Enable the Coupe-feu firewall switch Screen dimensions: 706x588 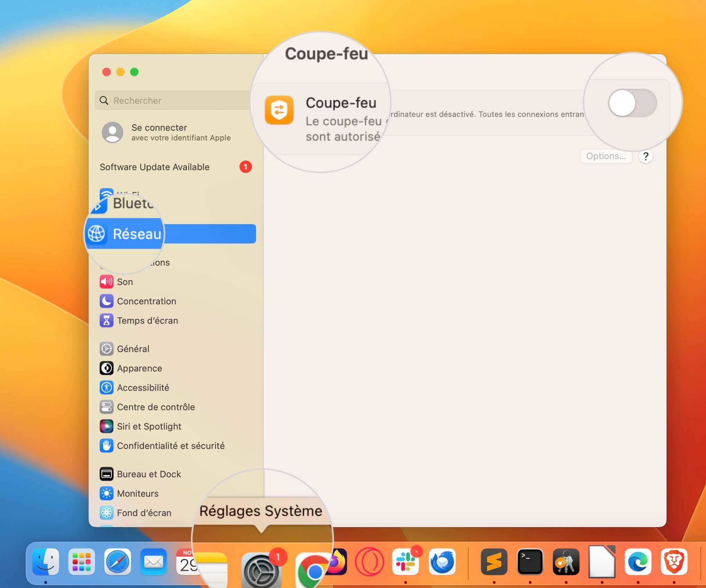(x=633, y=103)
